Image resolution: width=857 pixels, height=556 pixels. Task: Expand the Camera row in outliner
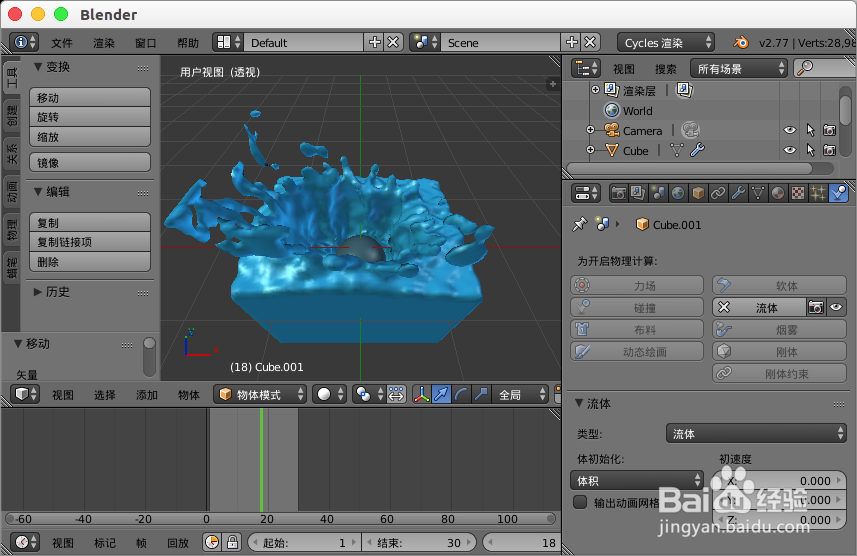point(590,130)
